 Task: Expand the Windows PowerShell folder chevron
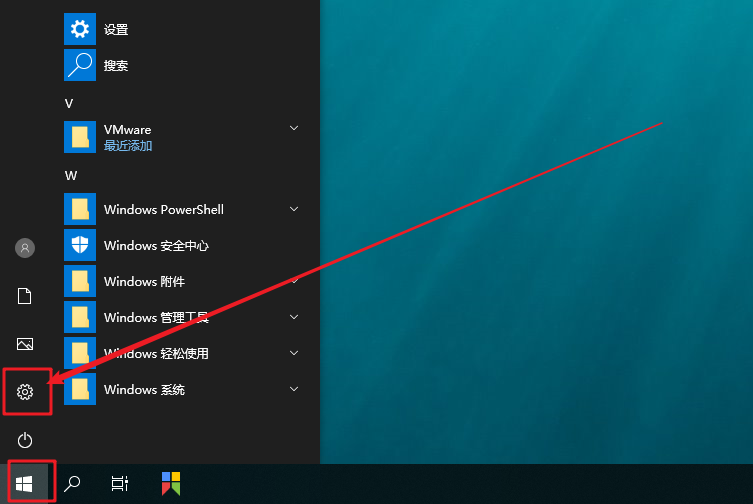pos(294,209)
